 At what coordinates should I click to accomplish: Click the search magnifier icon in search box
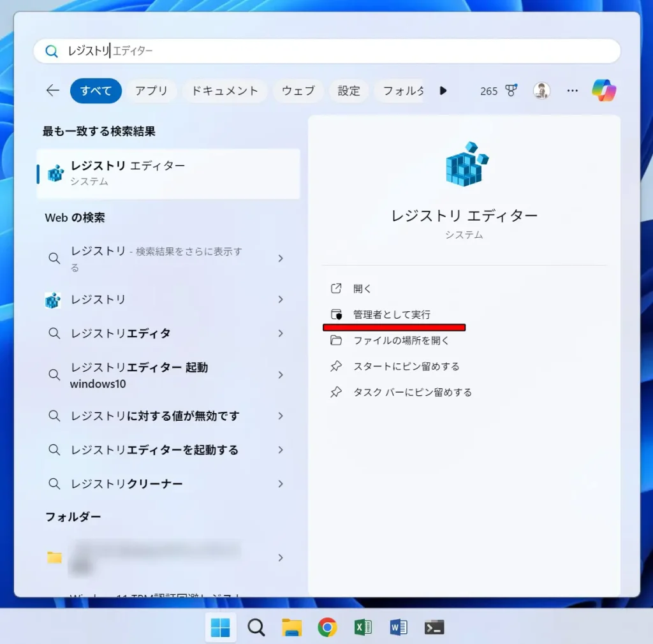pyautogui.click(x=52, y=51)
